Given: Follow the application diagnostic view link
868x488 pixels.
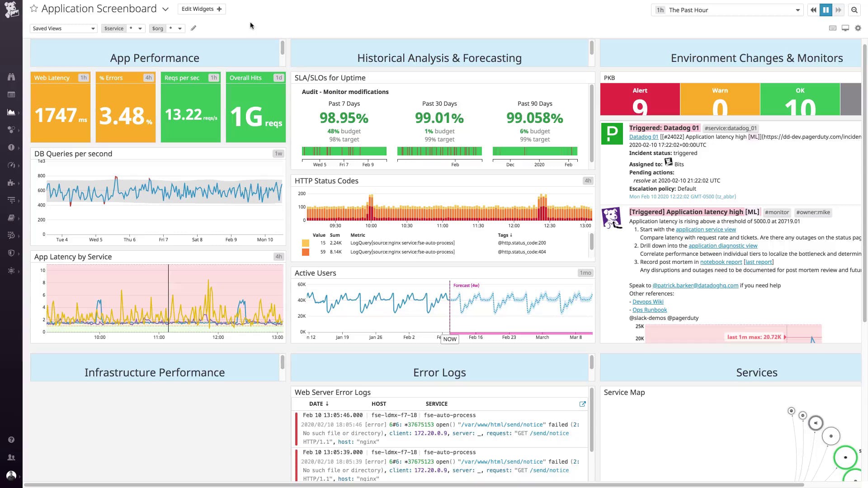Looking at the screenshot, I should [x=723, y=246].
